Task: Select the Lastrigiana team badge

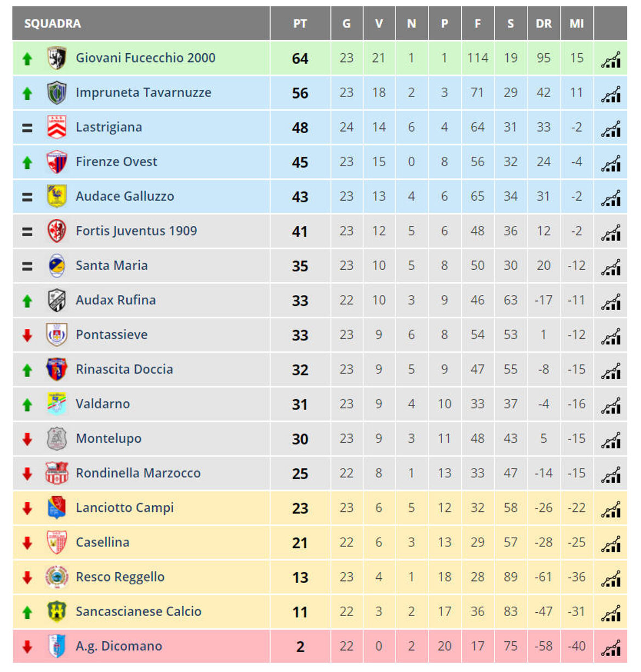Action: (x=55, y=127)
